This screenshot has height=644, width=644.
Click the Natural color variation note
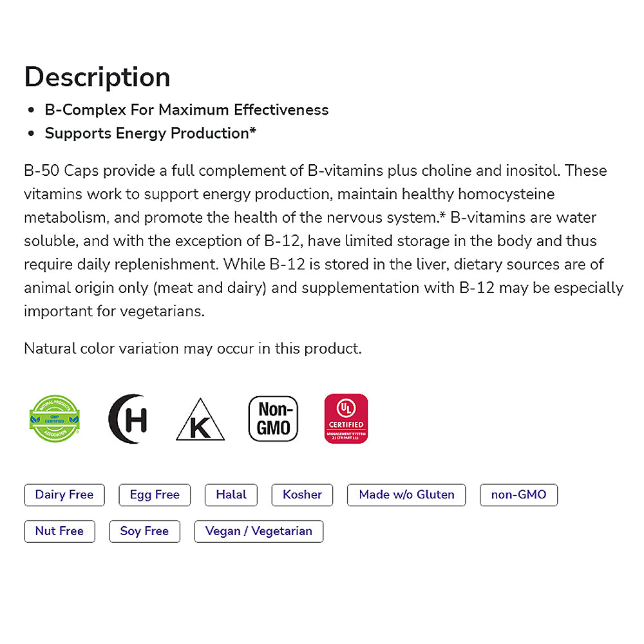point(193,348)
